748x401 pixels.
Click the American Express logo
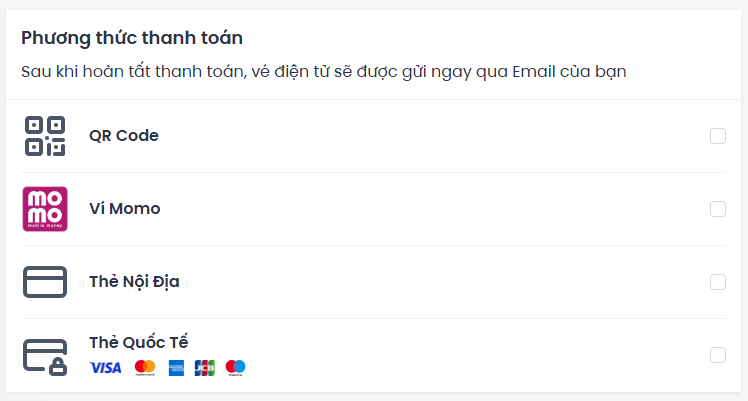pyautogui.click(x=176, y=368)
